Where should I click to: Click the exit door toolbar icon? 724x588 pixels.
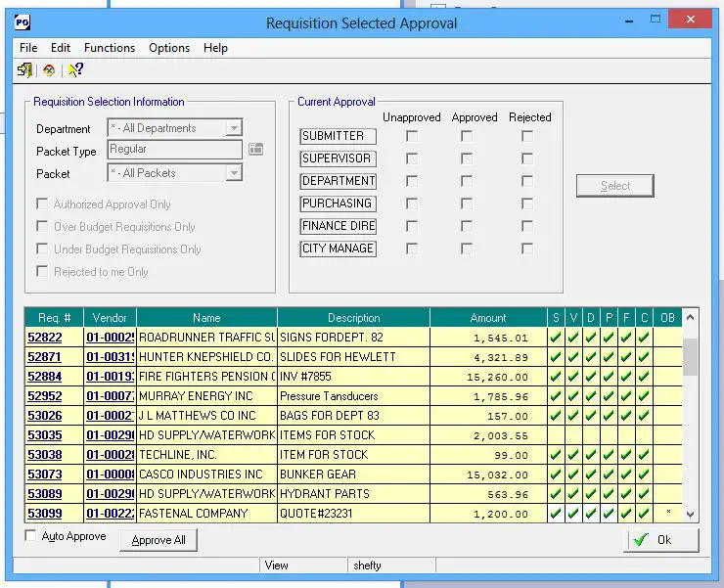[x=24, y=69]
